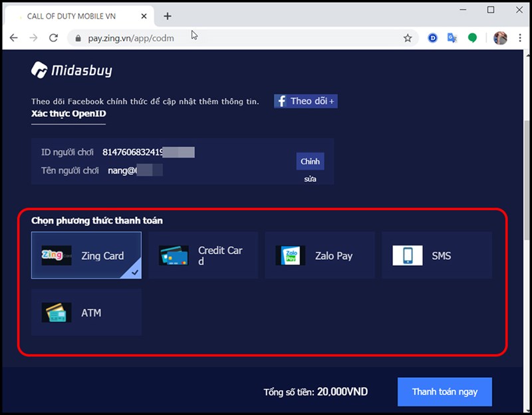The width and height of the screenshot is (532, 415).
Task: Click the Xác thực OpenID heading
Action: click(x=68, y=113)
